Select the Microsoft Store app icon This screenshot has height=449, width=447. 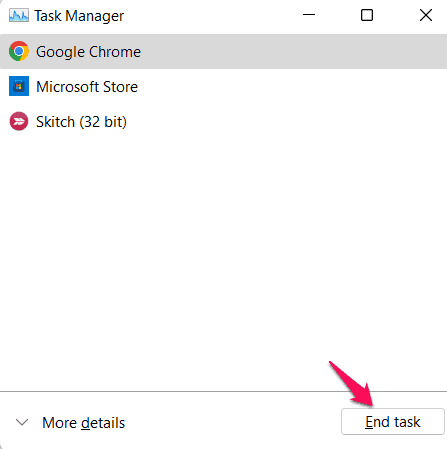coord(19,86)
